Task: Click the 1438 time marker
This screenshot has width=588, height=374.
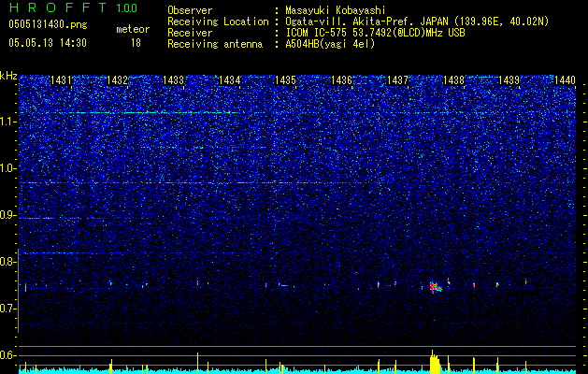Action: click(453, 80)
